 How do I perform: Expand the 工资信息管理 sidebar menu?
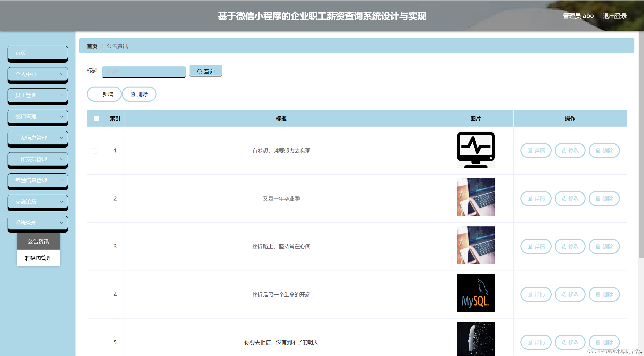pos(38,138)
